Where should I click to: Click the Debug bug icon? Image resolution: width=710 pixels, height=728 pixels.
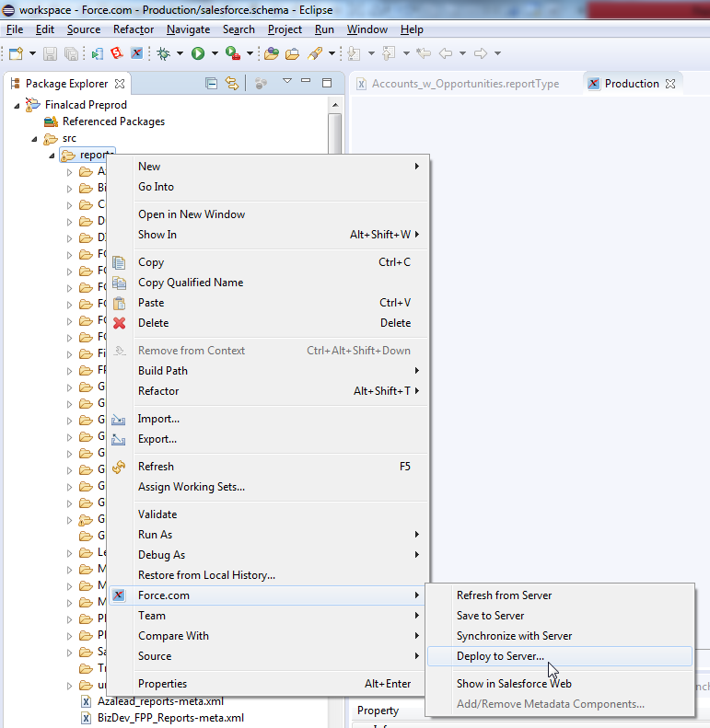click(163, 53)
